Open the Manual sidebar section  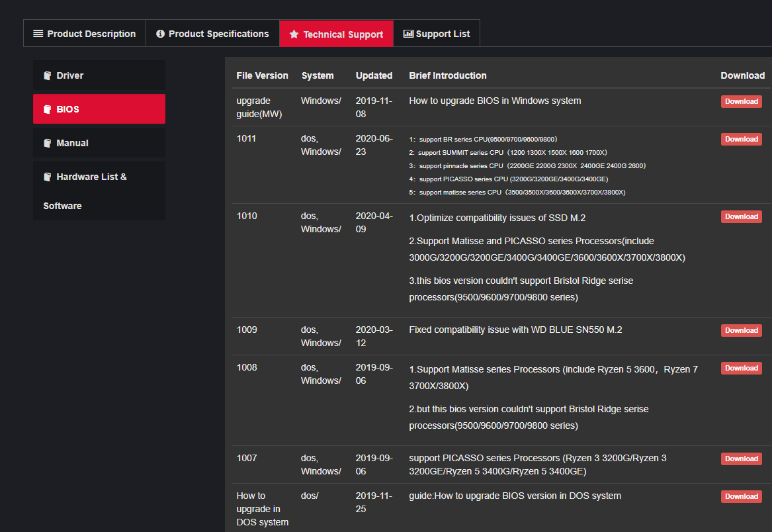coord(99,143)
